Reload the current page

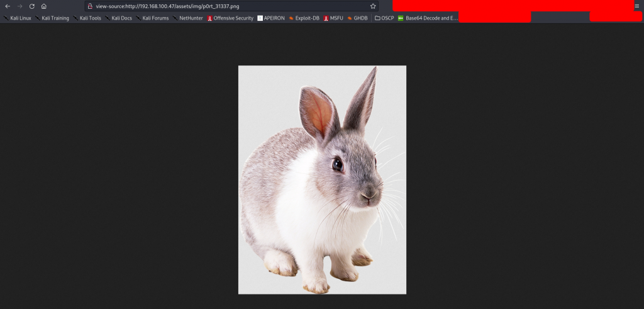pos(31,6)
